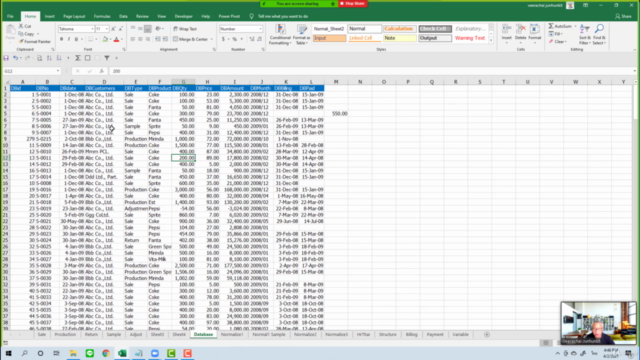Apply the Warning Text style
The image size is (640, 360).
coord(470,38)
